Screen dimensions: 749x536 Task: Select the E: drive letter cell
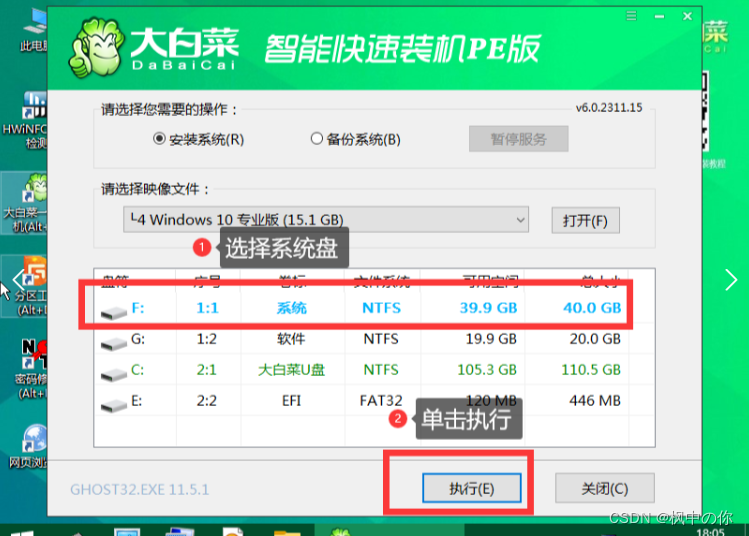137,400
